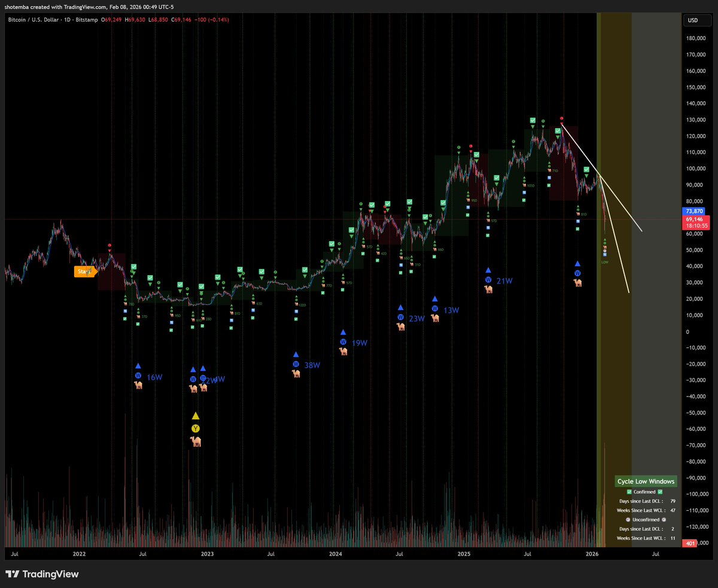This screenshot has width=718, height=588.
Task: Click the low value L68,850
Action: [x=159, y=20]
